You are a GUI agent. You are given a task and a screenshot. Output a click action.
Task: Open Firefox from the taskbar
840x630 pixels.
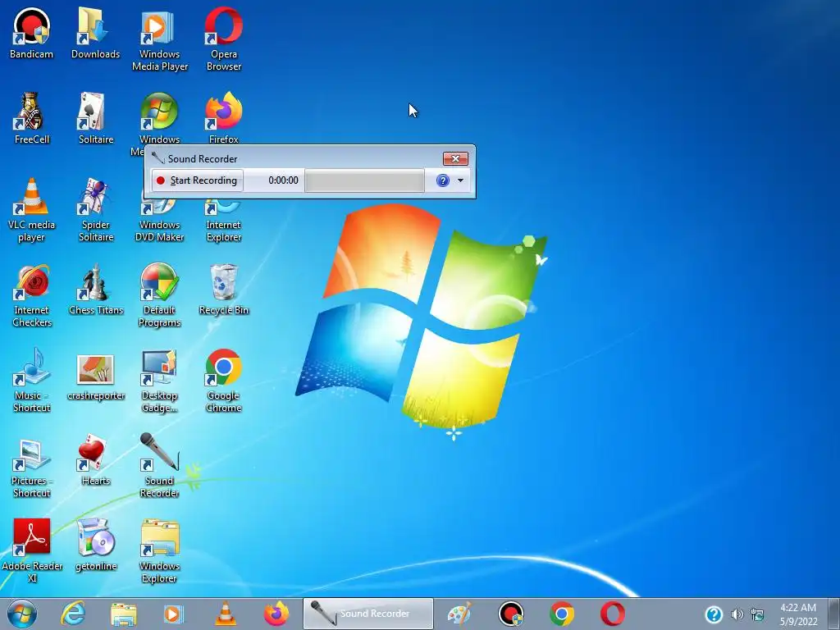click(x=276, y=614)
